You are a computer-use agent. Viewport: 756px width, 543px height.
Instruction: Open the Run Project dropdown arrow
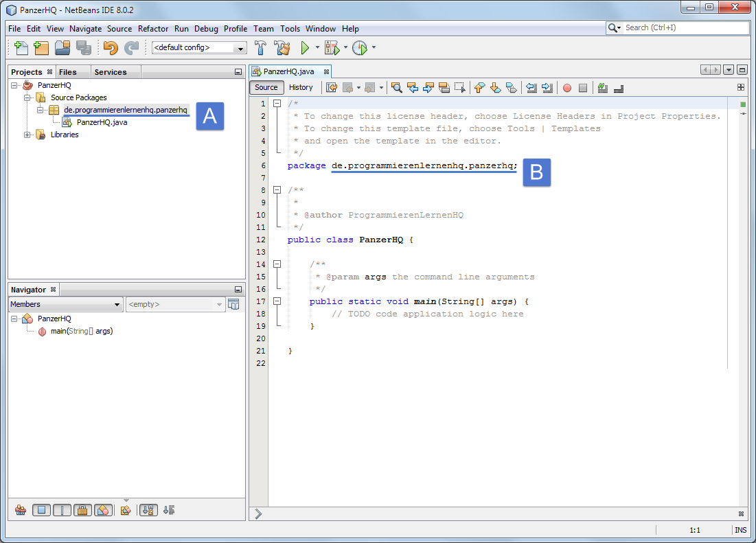coord(317,47)
